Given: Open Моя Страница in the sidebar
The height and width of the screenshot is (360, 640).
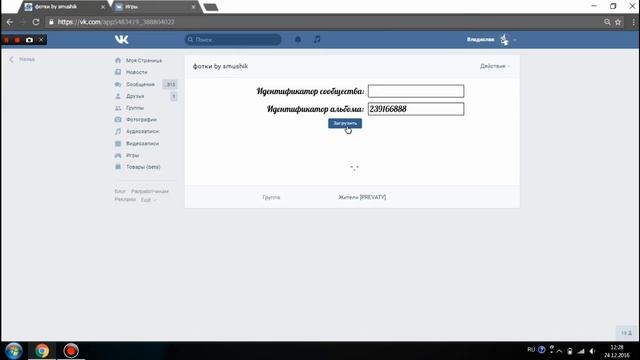Looking at the screenshot, I should point(144,60).
